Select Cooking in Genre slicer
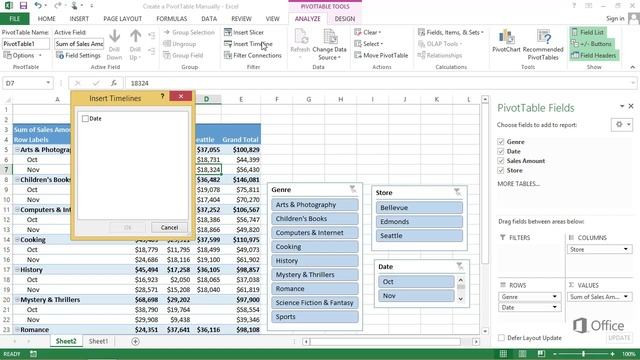This screenshot has height=360, width=640. tap(315, 247)
